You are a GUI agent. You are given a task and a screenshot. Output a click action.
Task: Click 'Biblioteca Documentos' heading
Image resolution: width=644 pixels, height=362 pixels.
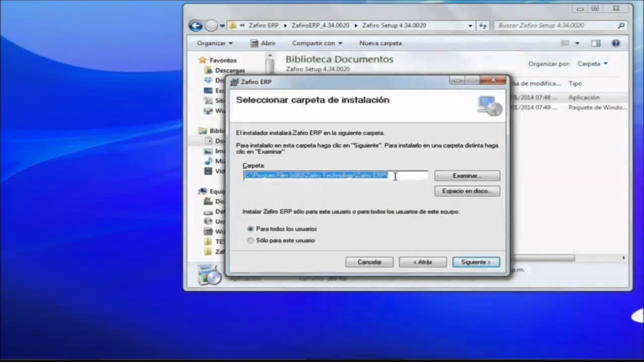[340, 59]
